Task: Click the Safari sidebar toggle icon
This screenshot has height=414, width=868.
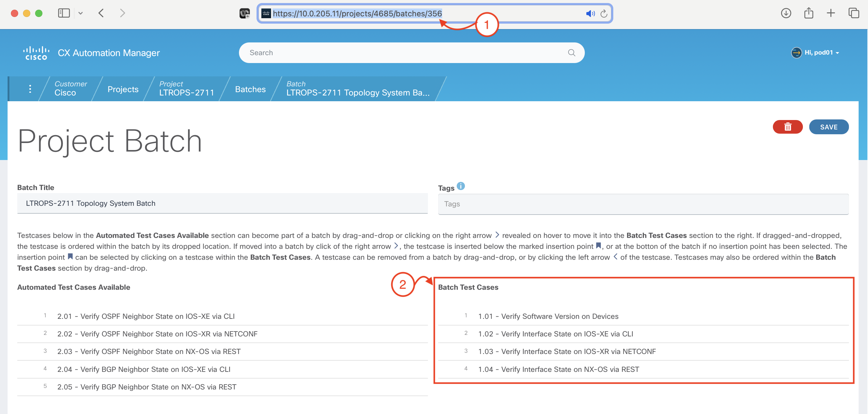Action: 64,13
